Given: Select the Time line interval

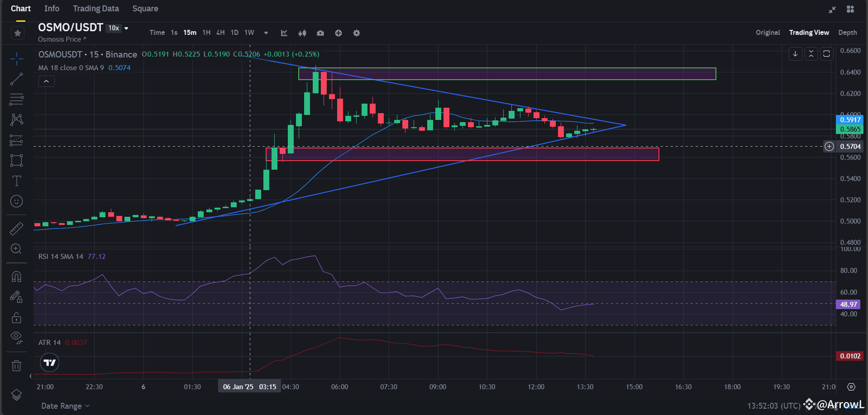Looking at the screenshot, I should coord(157,33).
